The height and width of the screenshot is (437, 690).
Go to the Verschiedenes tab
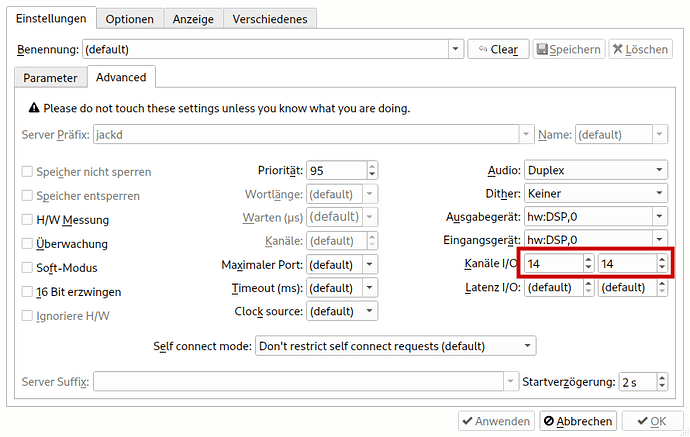click(x=270, y=19)
